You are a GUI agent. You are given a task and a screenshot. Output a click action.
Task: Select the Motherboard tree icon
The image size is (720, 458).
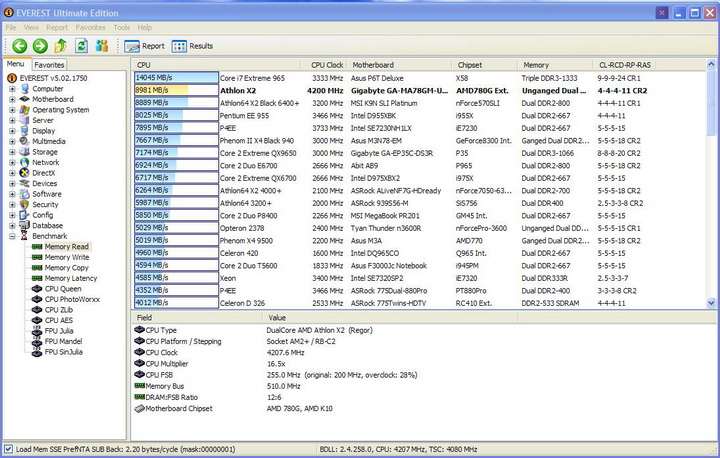coord(25,99)
